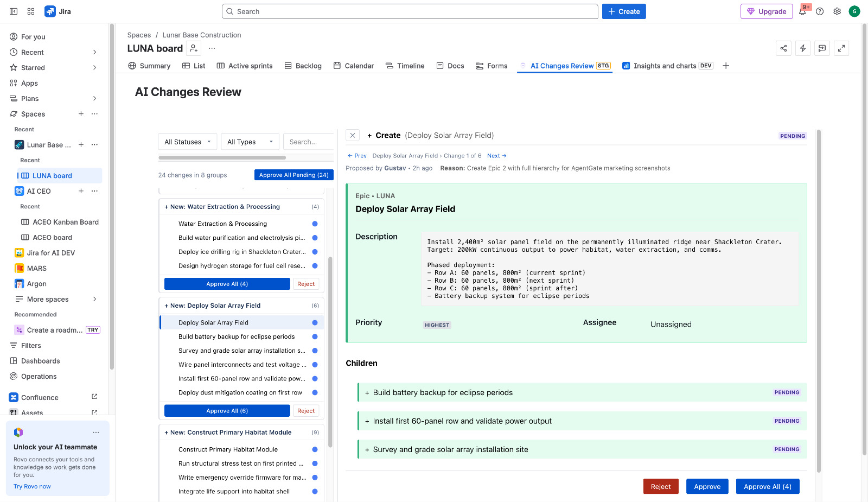This screenshot has width=868, height=502.
Task: Open the All Statuses dropdown
Action: tap(188, 142)
